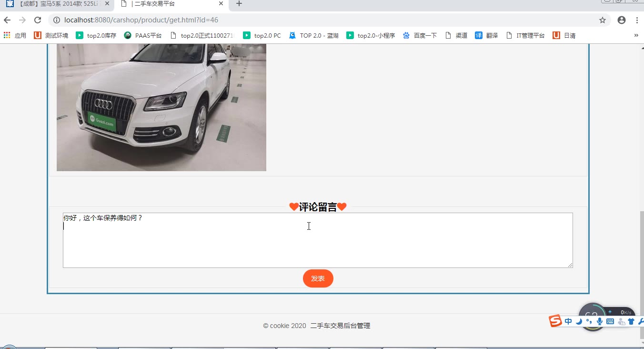Open the Sogou wrench toolbox icon
The image size is (644, 349).
(641, 322)
